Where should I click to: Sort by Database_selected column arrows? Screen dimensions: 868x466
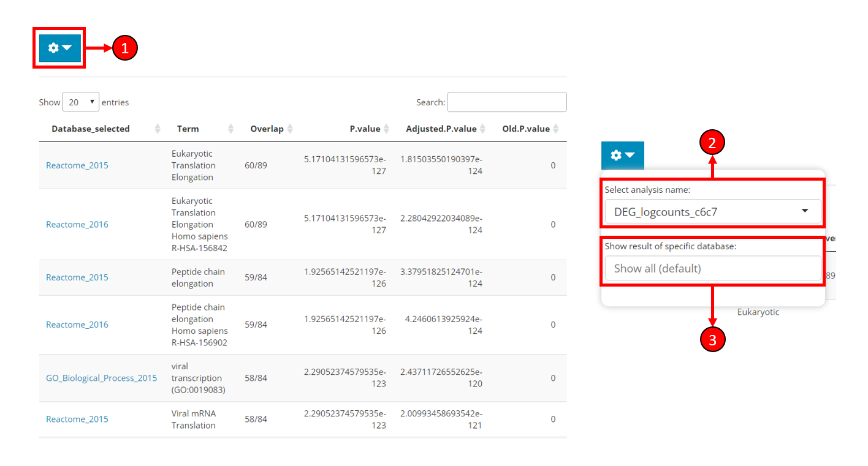click(158, 129)
